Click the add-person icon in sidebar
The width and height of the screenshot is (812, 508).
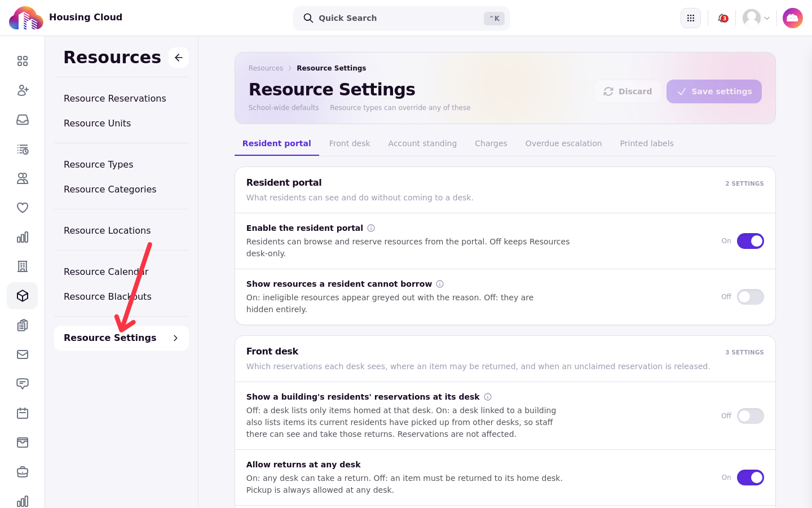[23, 90]
